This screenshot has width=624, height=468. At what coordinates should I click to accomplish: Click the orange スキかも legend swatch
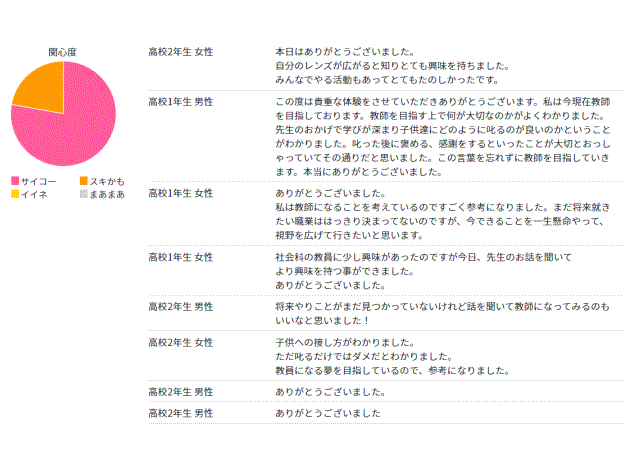click(x=84, y=180)
